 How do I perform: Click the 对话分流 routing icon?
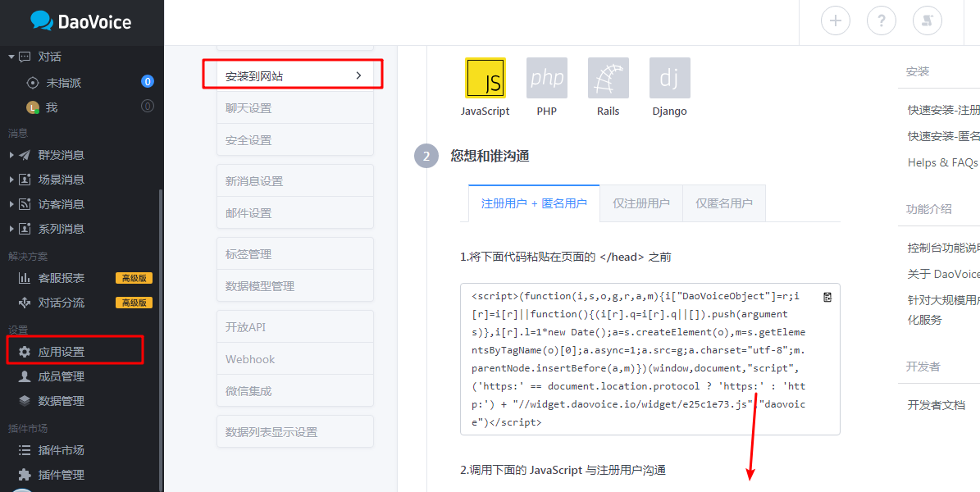coord(25,303)
